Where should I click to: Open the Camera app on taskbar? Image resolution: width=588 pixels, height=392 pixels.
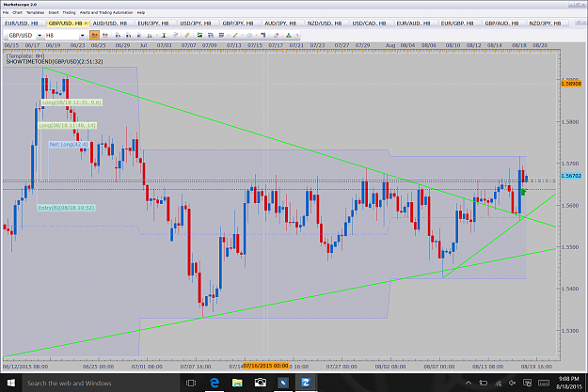[x=260, y=383]
